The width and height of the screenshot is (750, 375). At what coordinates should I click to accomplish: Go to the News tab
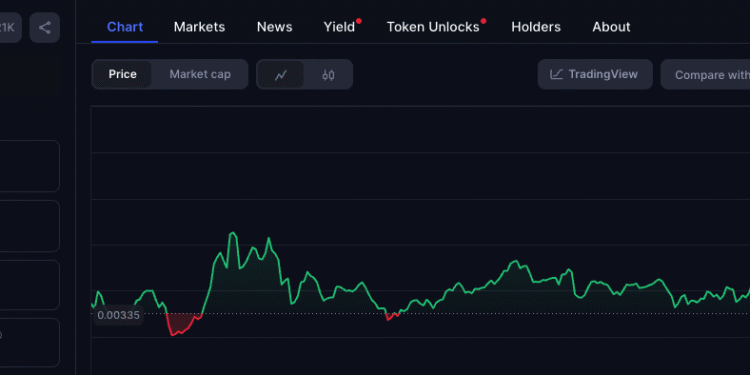[x=275, y=27]
